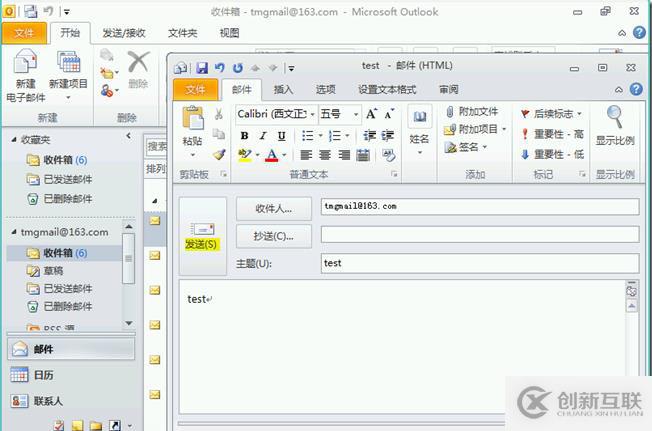
Task: Toggle Underline formatting in message ribbon
Action: click(282, 135)
